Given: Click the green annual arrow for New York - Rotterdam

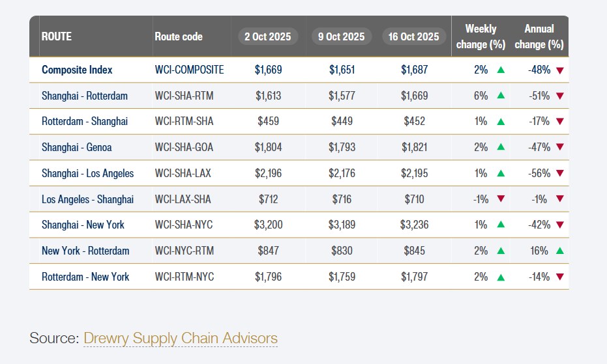Looking at the screenshot, I should 560,251.
